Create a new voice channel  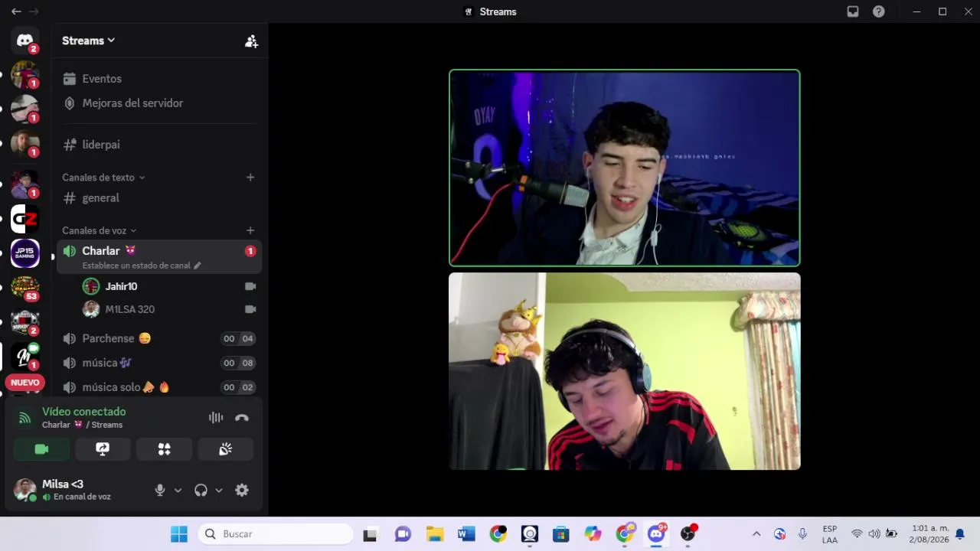point(250,230)
